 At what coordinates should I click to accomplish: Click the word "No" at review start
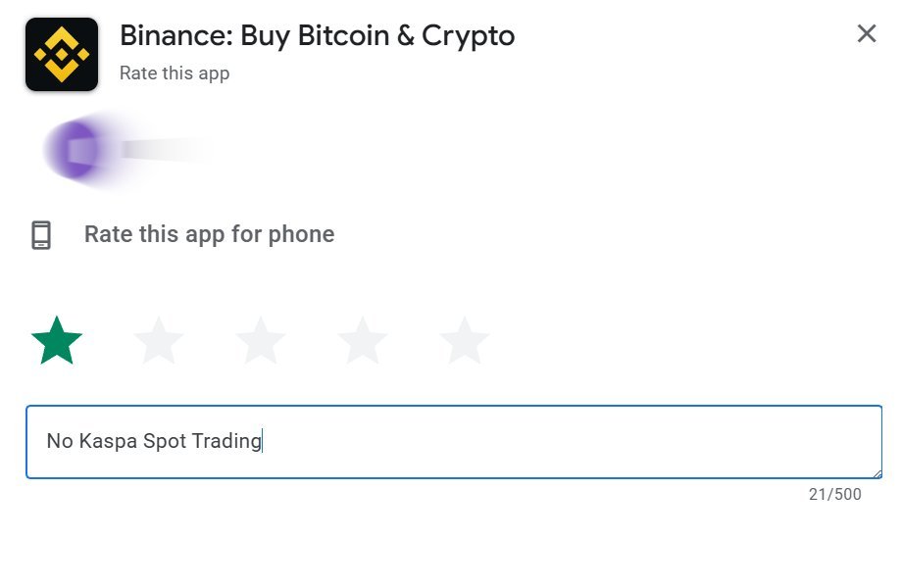coord(60,441)
